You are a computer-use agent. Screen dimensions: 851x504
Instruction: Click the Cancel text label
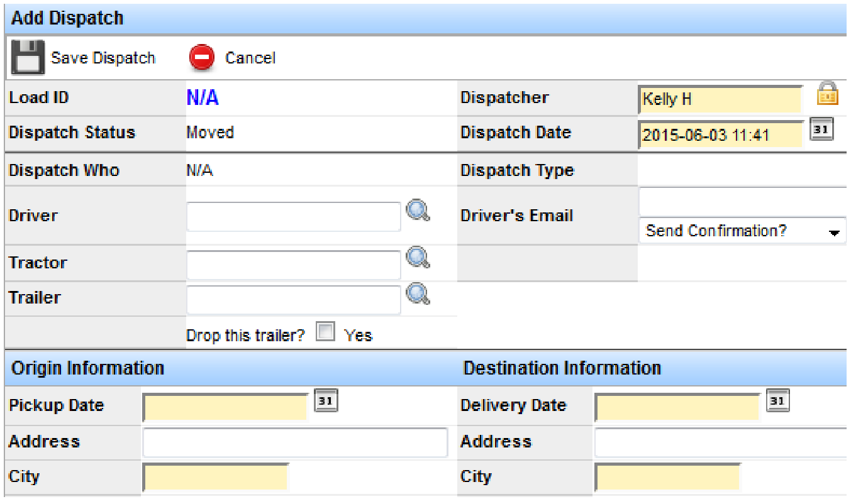pos(250,58)
